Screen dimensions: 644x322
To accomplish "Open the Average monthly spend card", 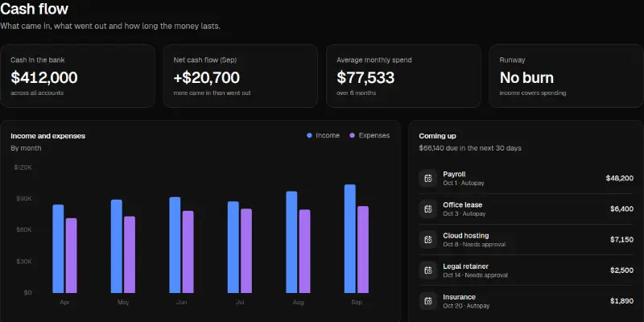I will tap(403, 76).
